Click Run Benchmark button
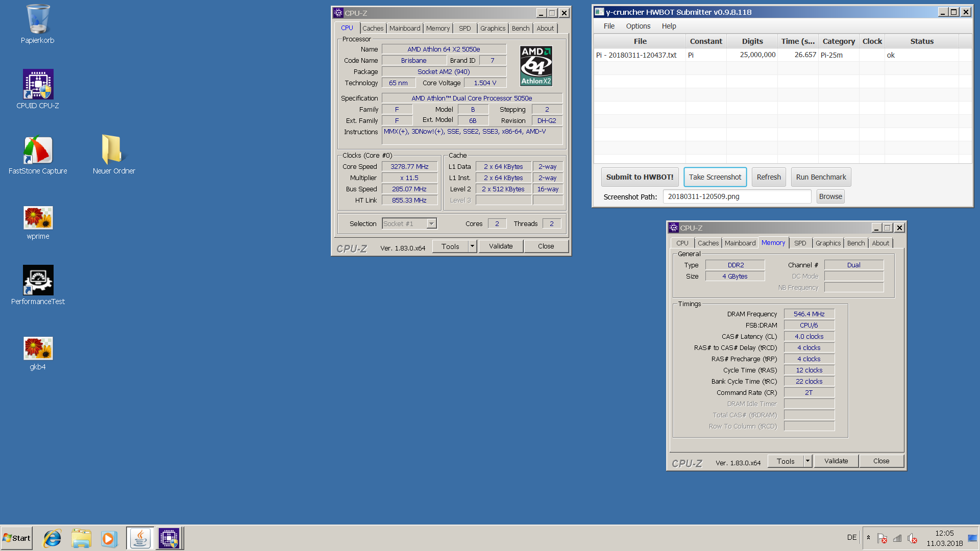 [821, 177]
